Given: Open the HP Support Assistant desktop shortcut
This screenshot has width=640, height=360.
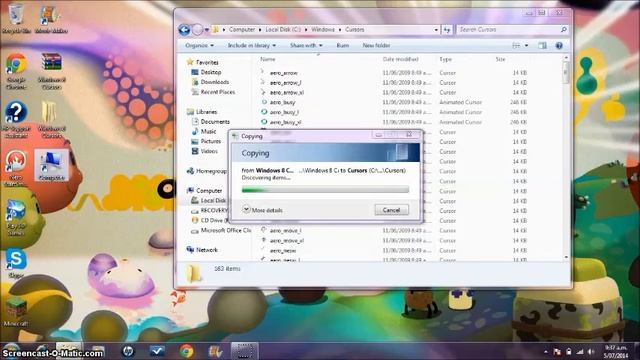Looking at the screenshot, I should 16,119.
